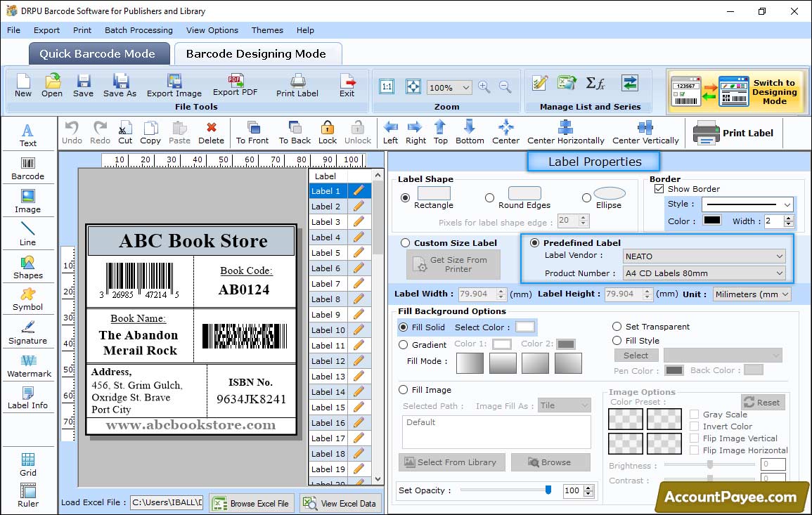Insert a Watermark
812x515 pixels.
(29, 365)
